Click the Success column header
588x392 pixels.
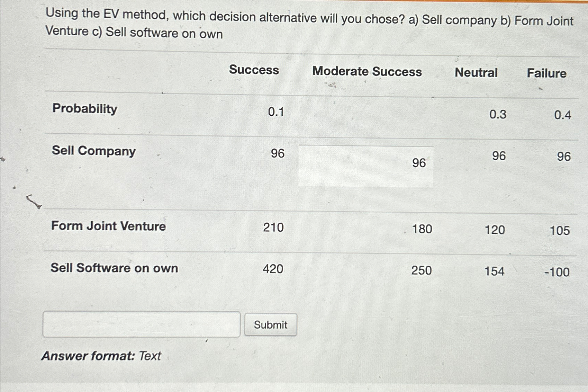(254, 70)
